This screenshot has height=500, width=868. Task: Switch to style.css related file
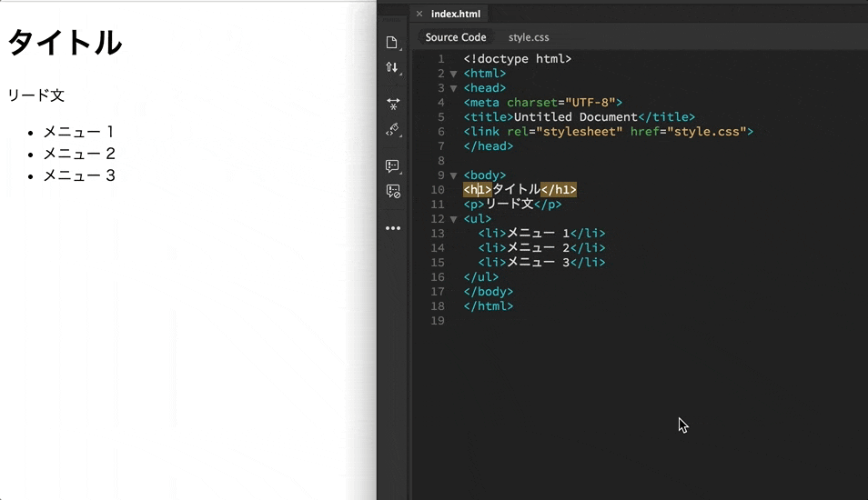pos(529,37)
